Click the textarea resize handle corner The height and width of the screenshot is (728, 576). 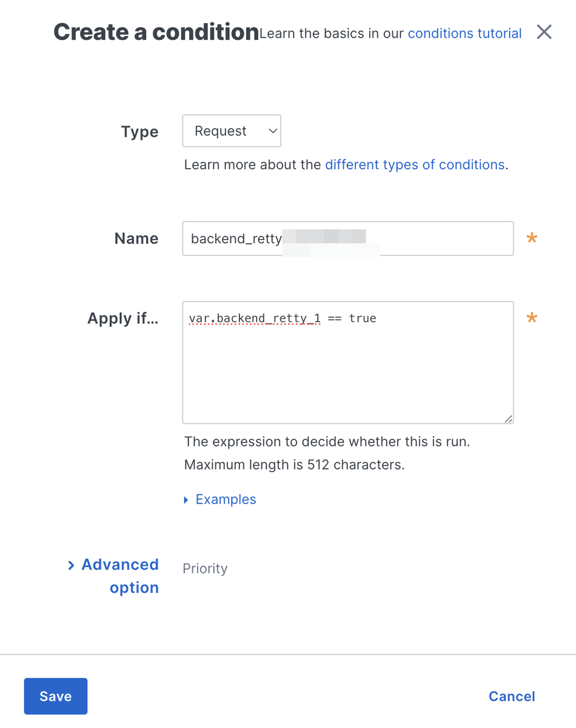point(508,419)
